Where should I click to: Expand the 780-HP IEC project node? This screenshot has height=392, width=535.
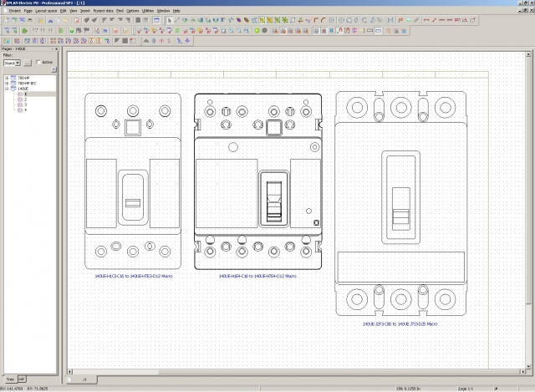pyautogui.click(x=7, y=84)
